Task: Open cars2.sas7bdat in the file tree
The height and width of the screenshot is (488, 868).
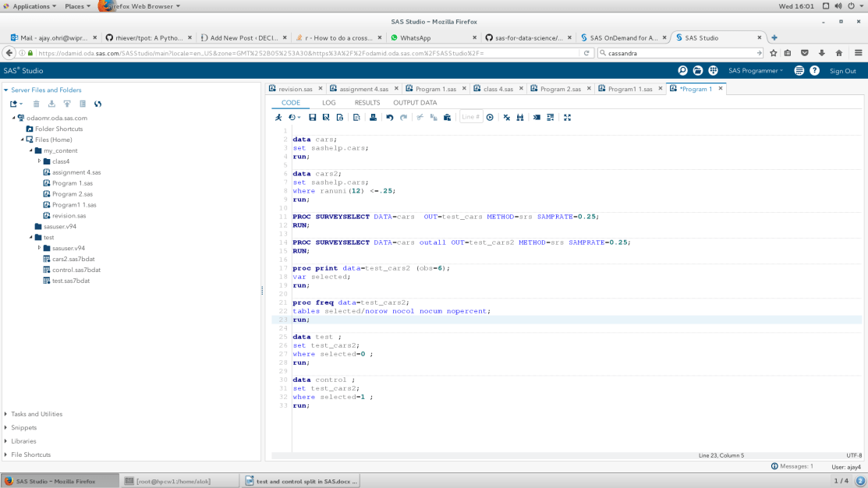Action: coord(73,259)
